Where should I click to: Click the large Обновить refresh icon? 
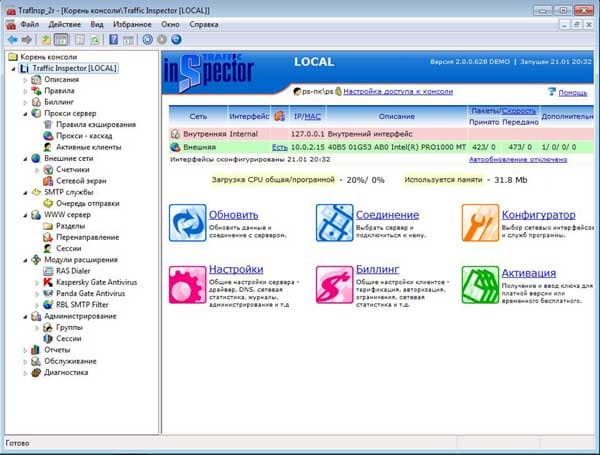click(x=188, y=223)
